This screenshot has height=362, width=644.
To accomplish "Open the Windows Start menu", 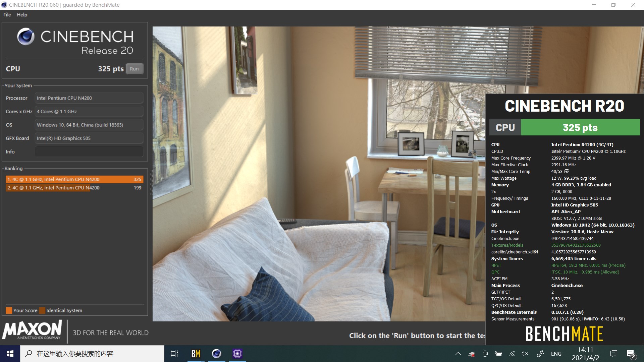I will [10, 354].
